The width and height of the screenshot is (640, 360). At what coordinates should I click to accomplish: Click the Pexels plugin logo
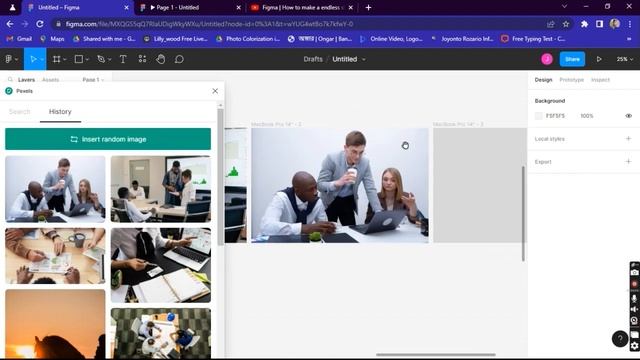tap(9, 91)
